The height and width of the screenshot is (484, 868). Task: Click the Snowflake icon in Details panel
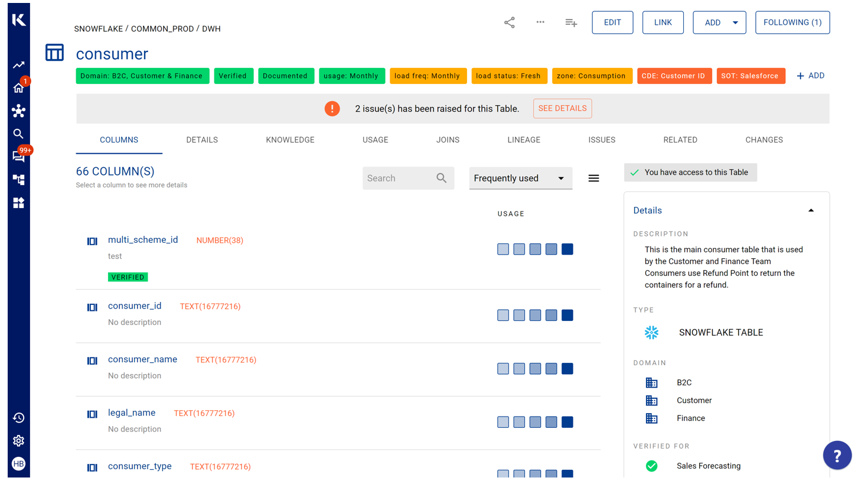coord(652,332)
